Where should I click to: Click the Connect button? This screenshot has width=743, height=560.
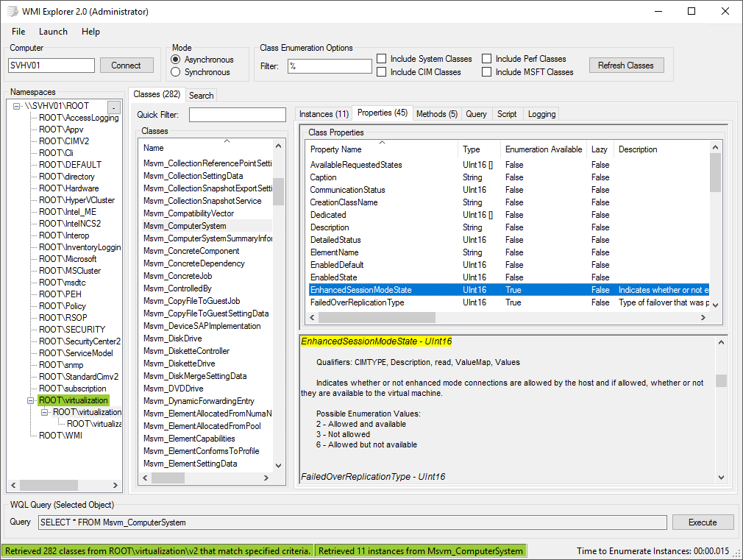point(127,65)
